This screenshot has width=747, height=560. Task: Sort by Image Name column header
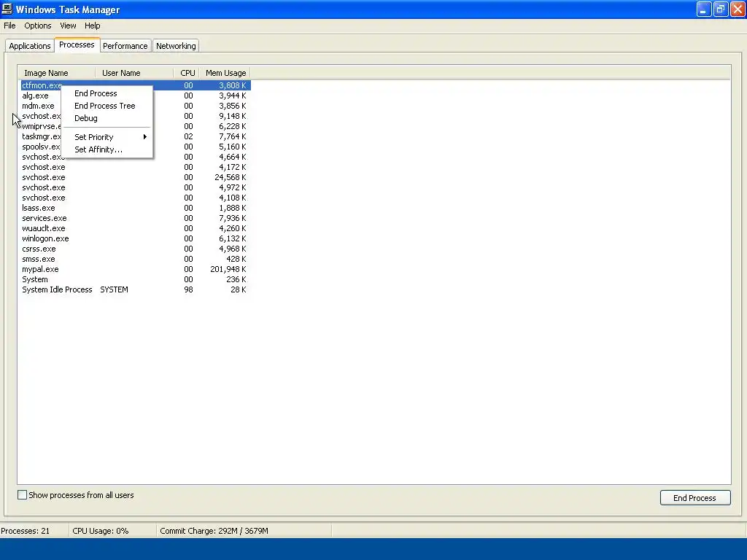point(57,73)
